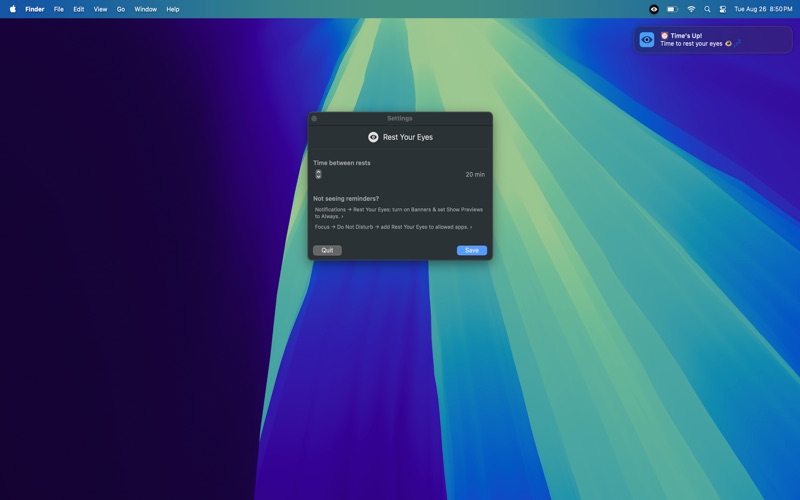Close the Settings window

(x=314, y=118)
